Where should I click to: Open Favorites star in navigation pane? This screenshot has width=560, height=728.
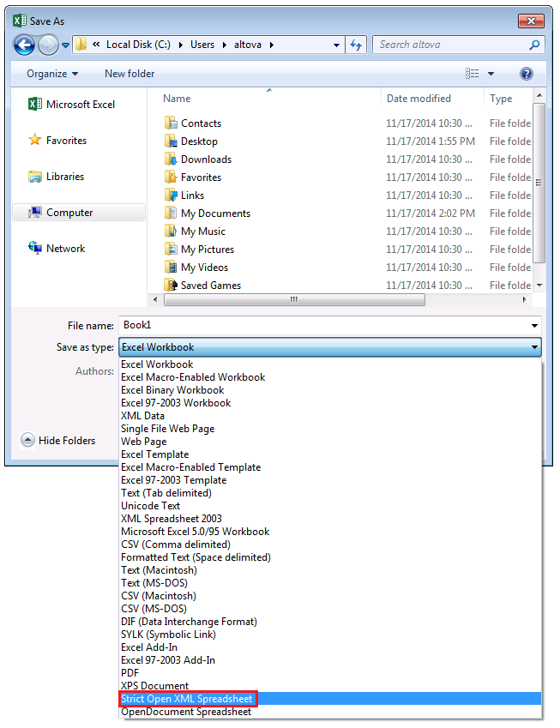pyautogui.click(x=65, y=141)
